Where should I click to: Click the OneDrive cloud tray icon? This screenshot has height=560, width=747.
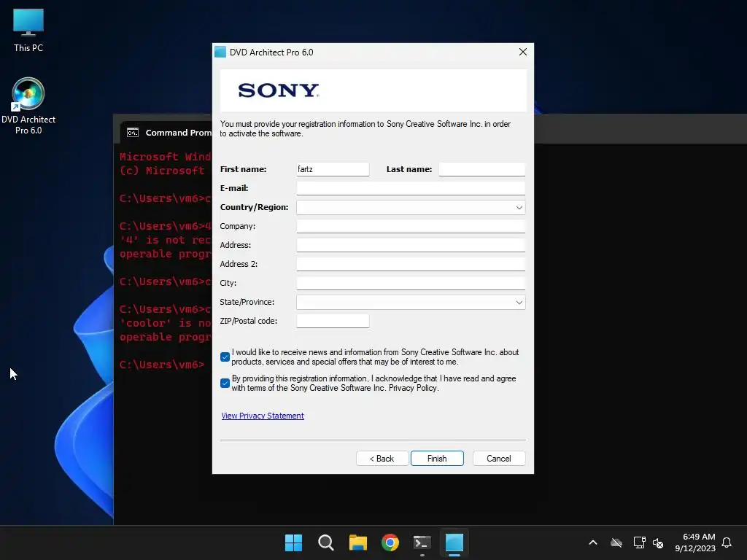tap(616, 542)
